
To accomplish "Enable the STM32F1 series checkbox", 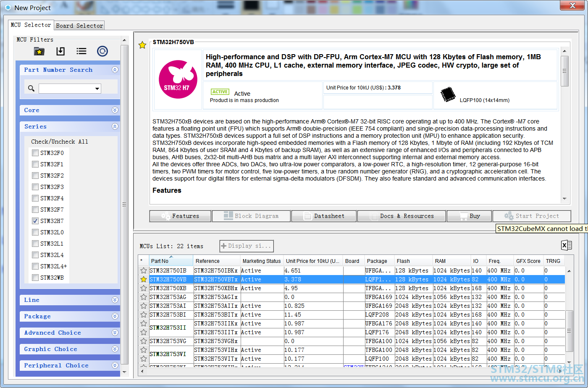I will (x=35, y=164).
